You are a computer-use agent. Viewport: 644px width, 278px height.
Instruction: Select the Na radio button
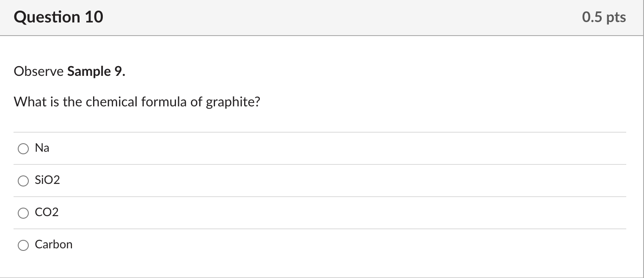coord(23,149)
